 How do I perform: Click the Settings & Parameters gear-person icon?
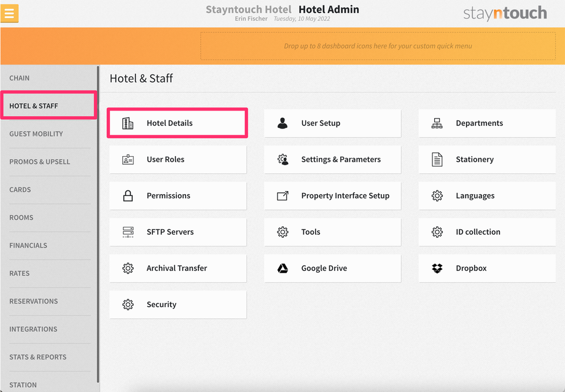(282, 159)
